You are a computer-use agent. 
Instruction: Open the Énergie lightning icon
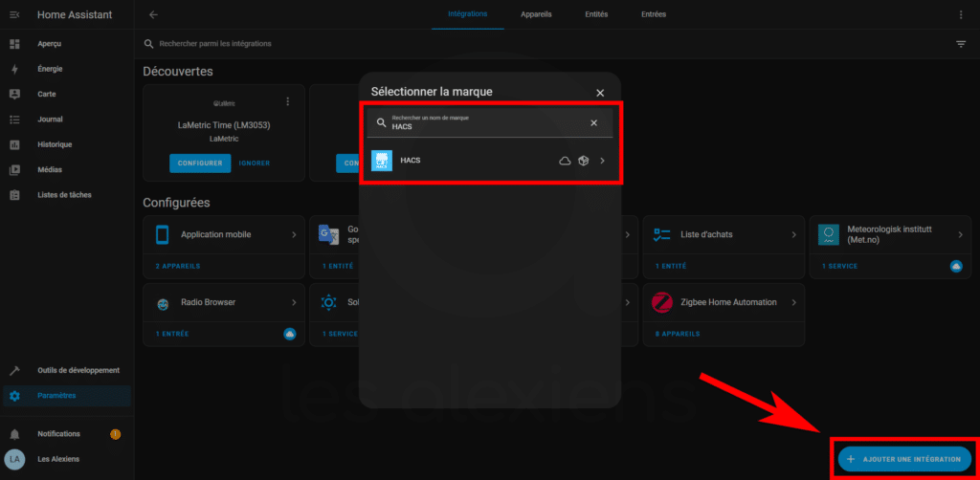(14, 69)
